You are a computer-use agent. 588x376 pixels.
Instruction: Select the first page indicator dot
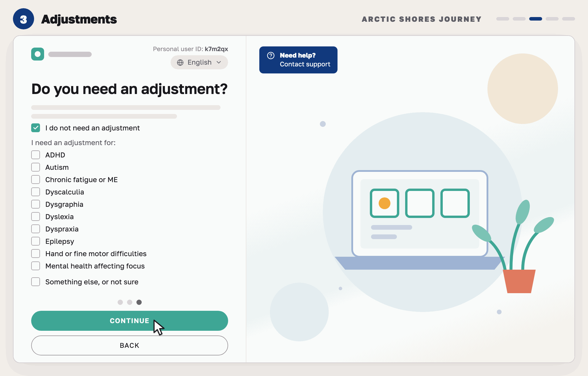(120, 302)
